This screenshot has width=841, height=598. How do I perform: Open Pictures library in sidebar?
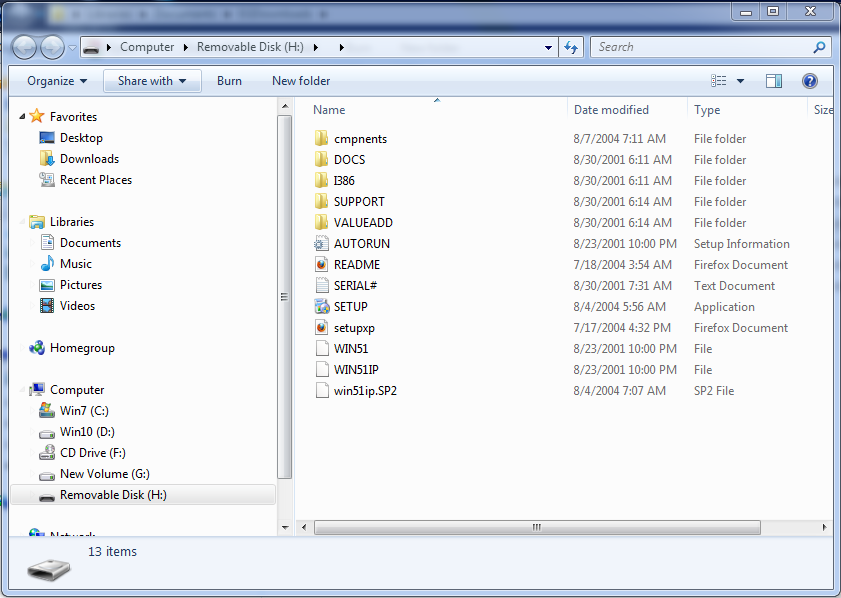[x=81, y=284]
